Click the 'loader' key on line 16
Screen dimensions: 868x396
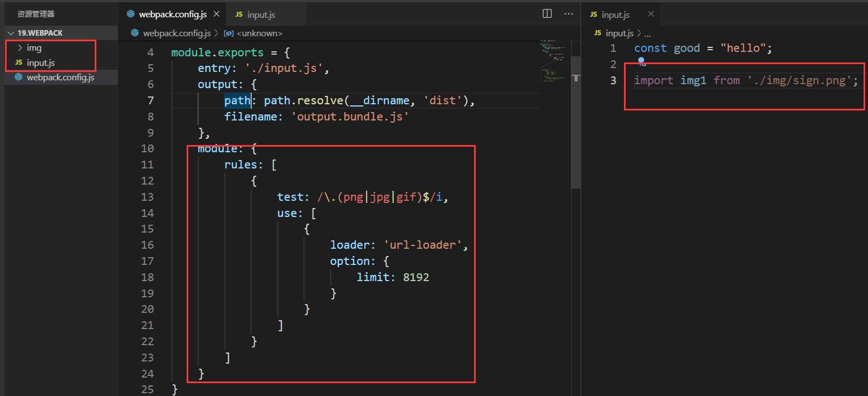[350, 245]
